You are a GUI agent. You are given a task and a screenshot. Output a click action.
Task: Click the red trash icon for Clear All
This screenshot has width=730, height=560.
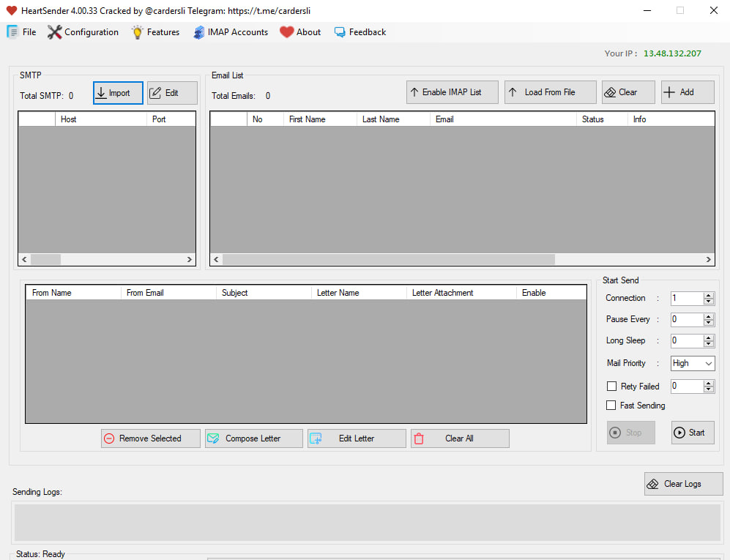(x=419, y=438)
